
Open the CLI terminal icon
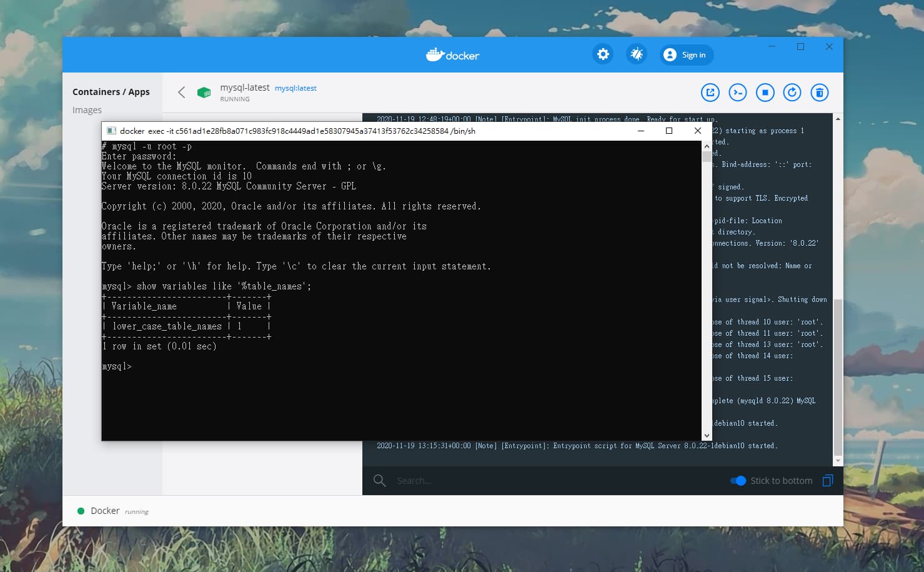(x=738, y=93)
